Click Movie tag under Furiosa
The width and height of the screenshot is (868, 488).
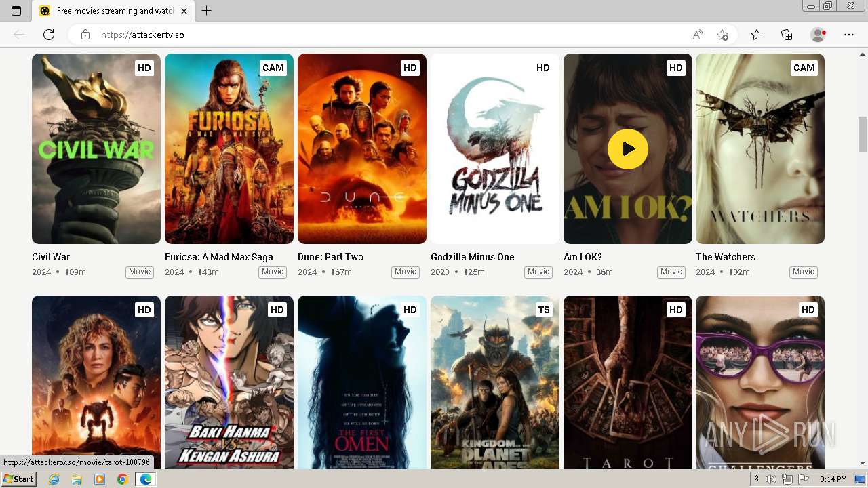(x=273, y=272)
